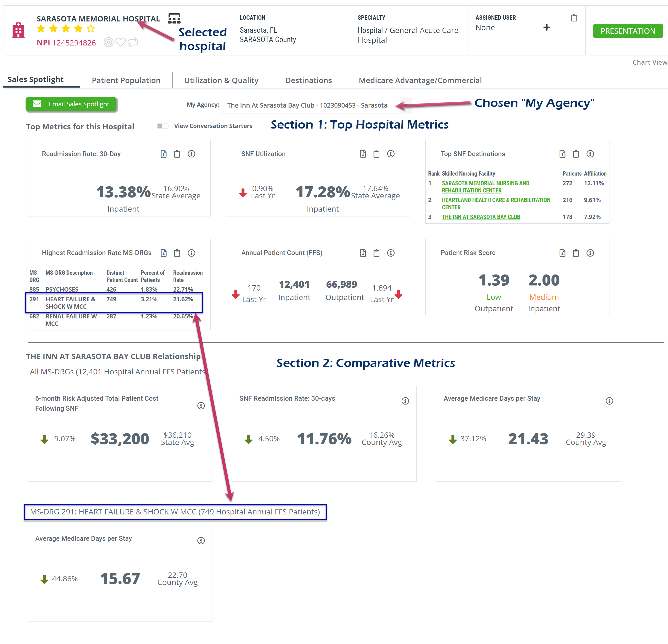Screen dimensions: 668x644
Task: Click the 15.67 Medicare days value
Action: pyautogui.click(x=120, y=579)
